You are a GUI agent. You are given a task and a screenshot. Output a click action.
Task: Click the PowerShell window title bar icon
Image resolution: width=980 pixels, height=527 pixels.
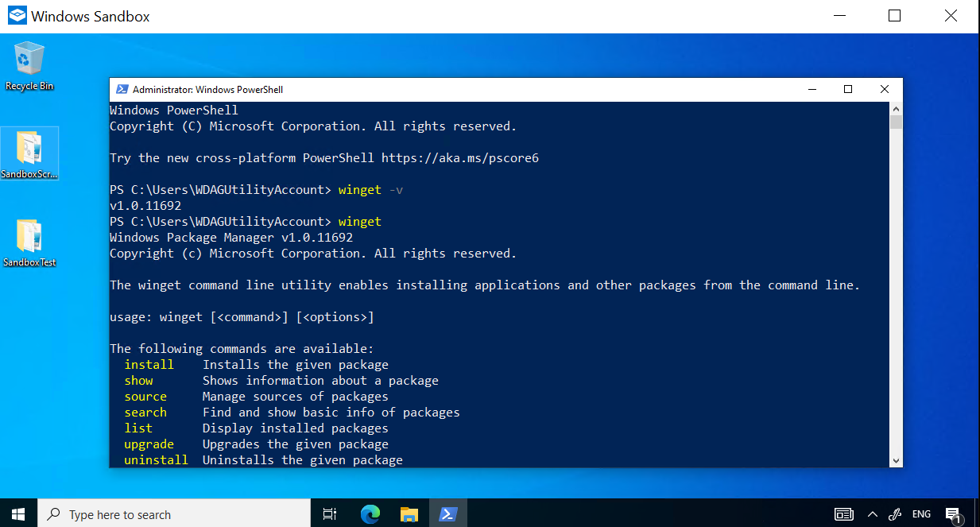(122, 90)
